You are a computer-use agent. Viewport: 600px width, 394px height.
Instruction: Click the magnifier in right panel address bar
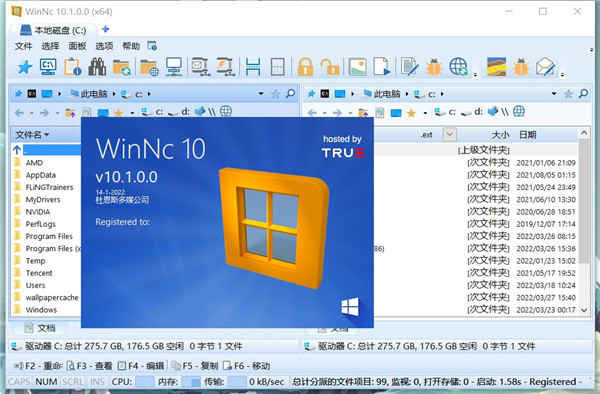[x=584, y=93]
